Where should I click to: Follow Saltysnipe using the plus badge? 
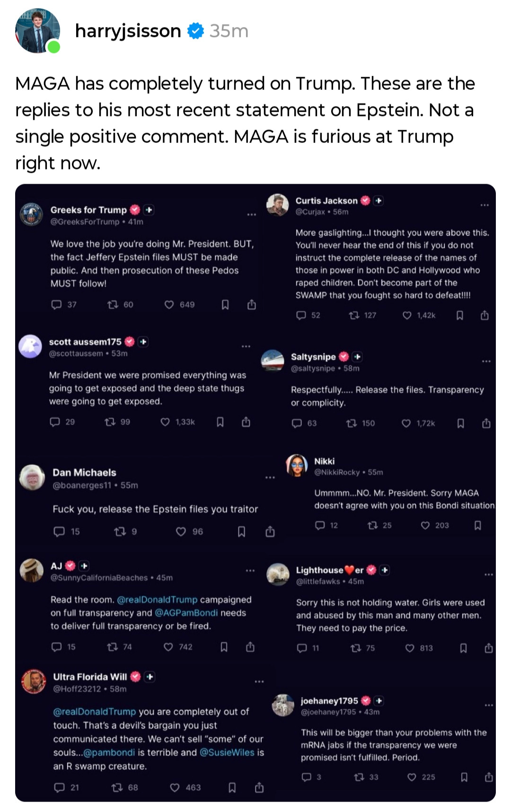358,357
